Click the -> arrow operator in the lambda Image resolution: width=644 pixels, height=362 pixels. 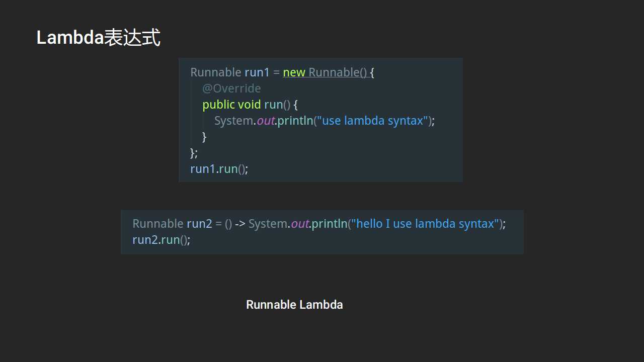click(x=240, y=224)
